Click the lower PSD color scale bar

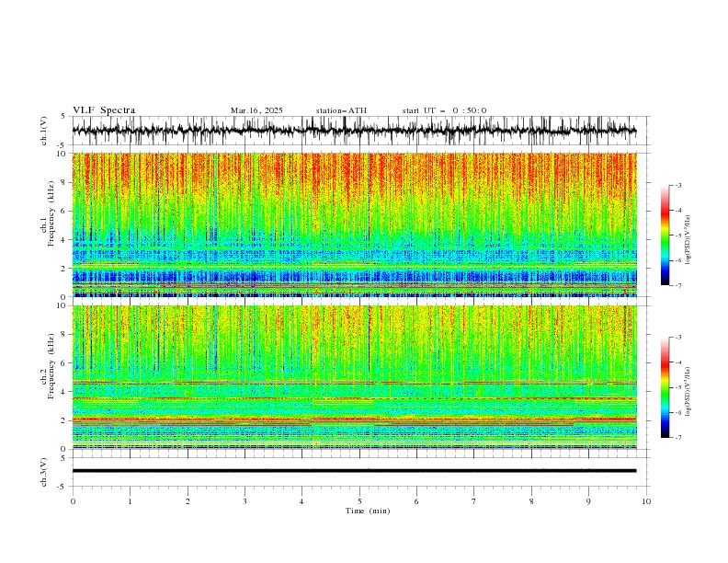pyautogui.click(x=665, y=387)
